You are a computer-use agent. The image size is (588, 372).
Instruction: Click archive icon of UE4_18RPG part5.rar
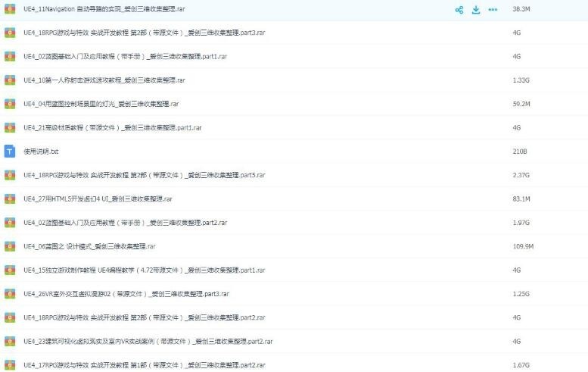pos(10,175)
